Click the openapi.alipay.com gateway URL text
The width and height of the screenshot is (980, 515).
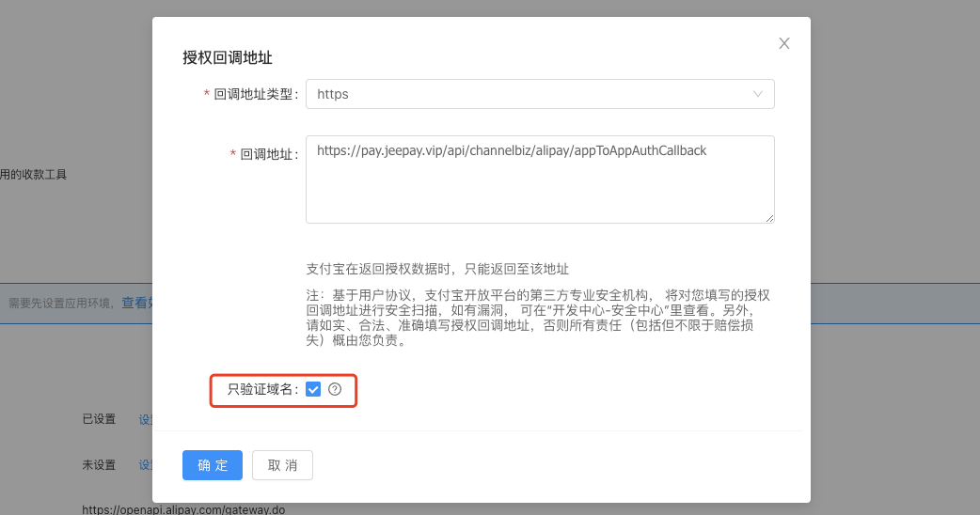[182, 509]
